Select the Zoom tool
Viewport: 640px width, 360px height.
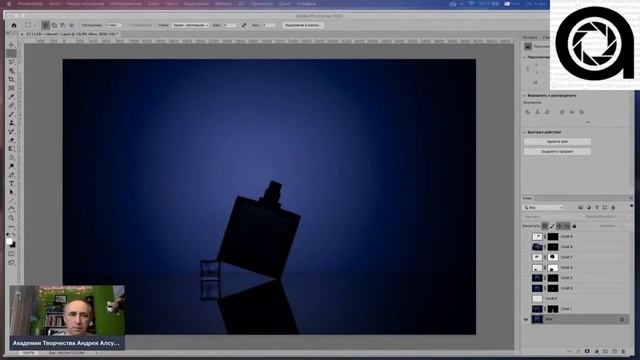pos(11,218)
